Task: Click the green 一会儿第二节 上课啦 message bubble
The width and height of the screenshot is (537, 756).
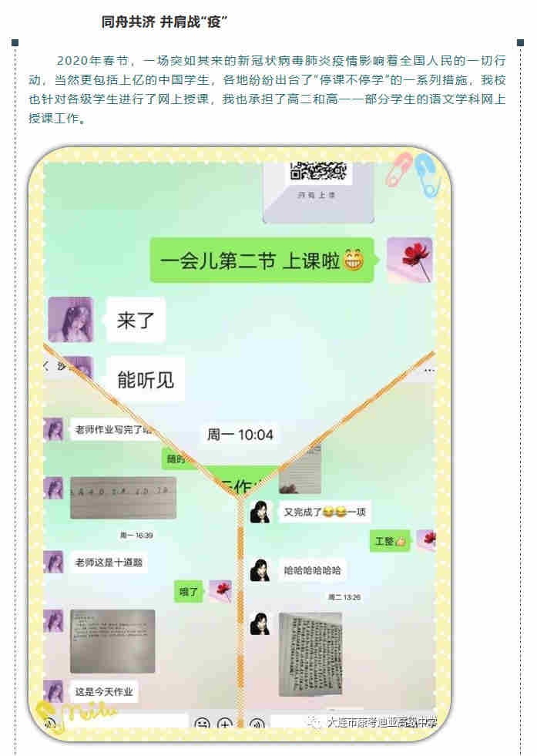Action: click(x=262, y=260)
